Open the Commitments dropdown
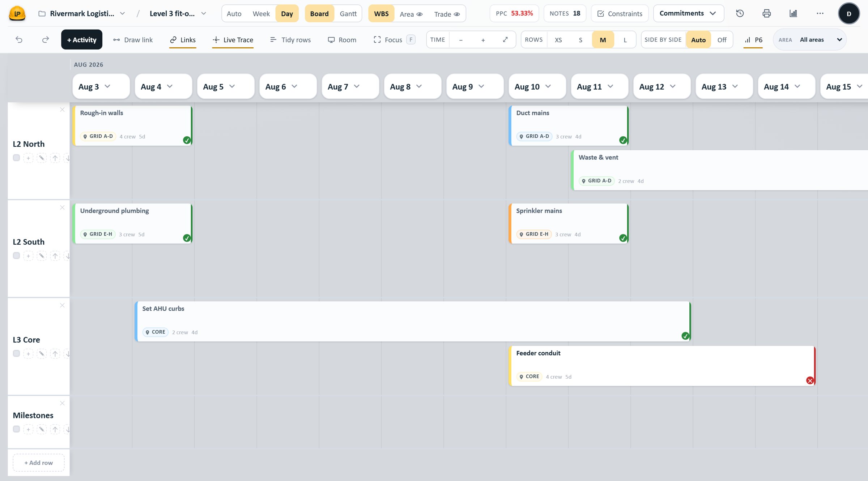This screenshot has height=481, width=868. point(688,13)
